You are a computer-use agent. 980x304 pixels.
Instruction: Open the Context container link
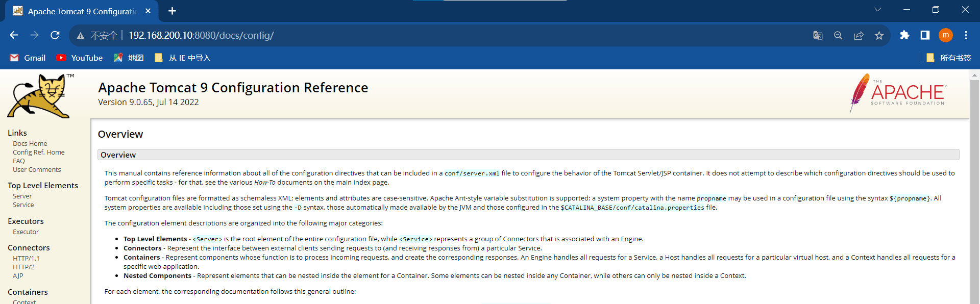pos(24,301)
